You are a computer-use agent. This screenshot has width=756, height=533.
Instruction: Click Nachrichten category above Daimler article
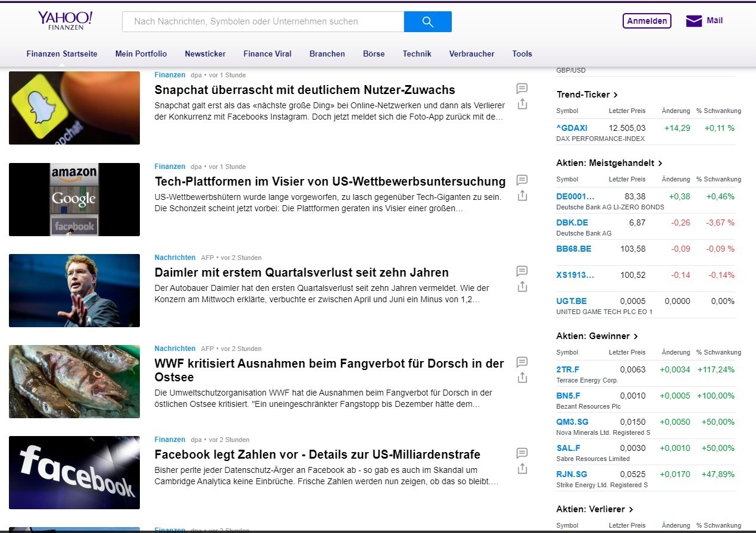tap(175, 258)
